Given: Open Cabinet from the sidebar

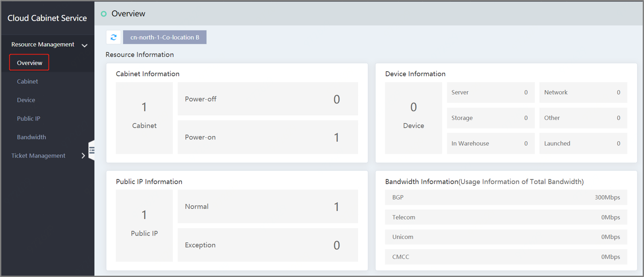Looking at the screenshot, I should point(27,81).
